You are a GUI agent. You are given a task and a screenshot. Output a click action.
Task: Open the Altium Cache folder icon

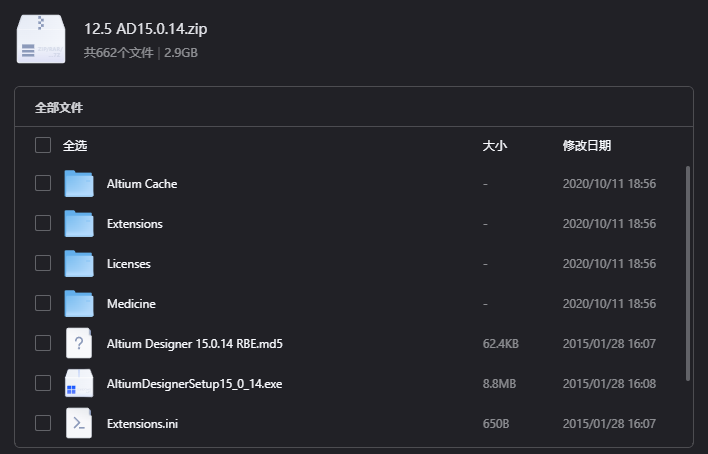tap(79, 183)
